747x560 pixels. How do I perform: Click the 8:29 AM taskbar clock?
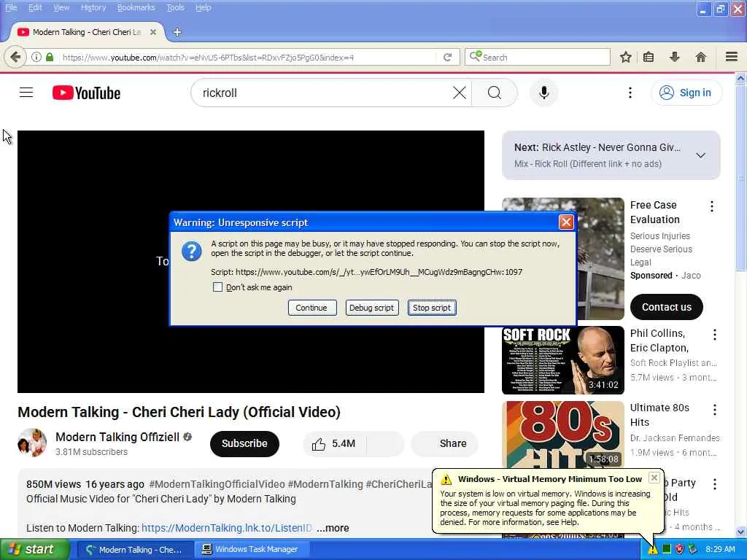(x=720, y=550)
